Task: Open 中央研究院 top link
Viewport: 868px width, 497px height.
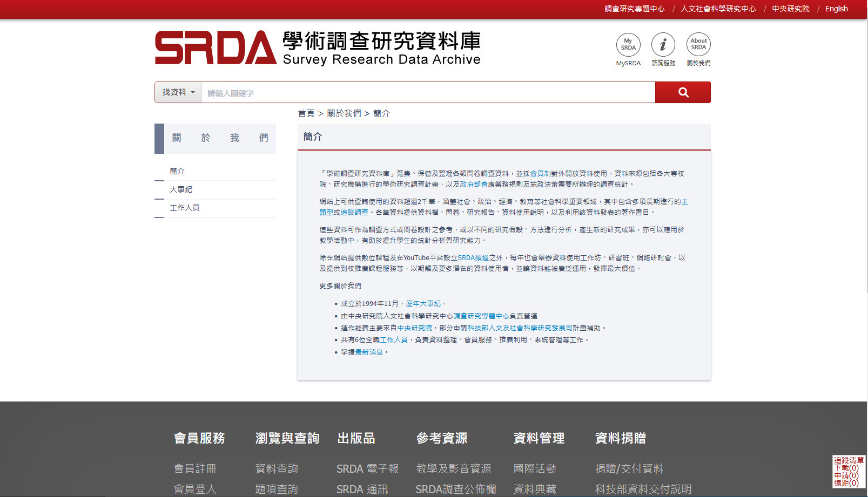Action: [x=790, y=9]
